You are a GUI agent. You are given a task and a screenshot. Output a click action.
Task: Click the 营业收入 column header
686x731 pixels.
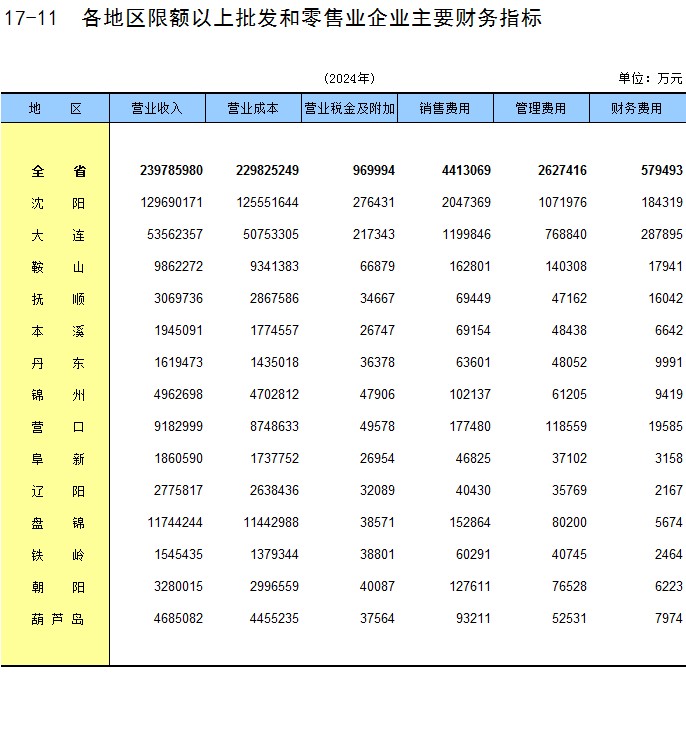[x=157, y=108]
